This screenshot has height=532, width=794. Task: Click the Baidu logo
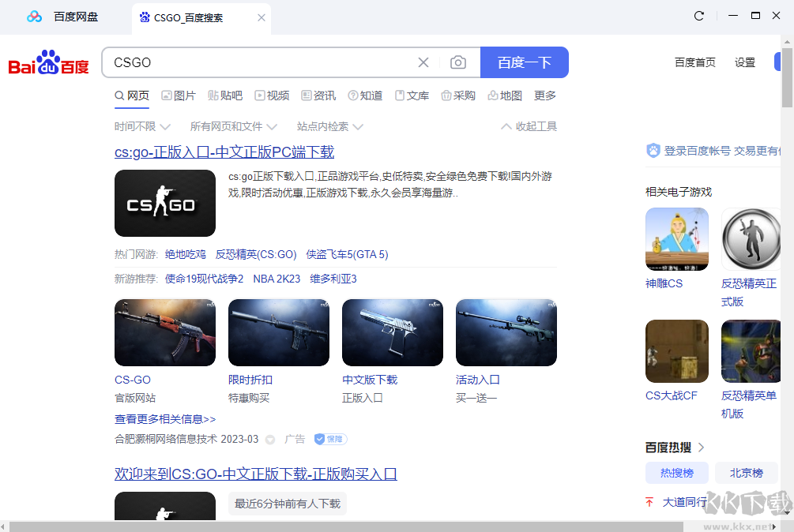coord(47,66)
